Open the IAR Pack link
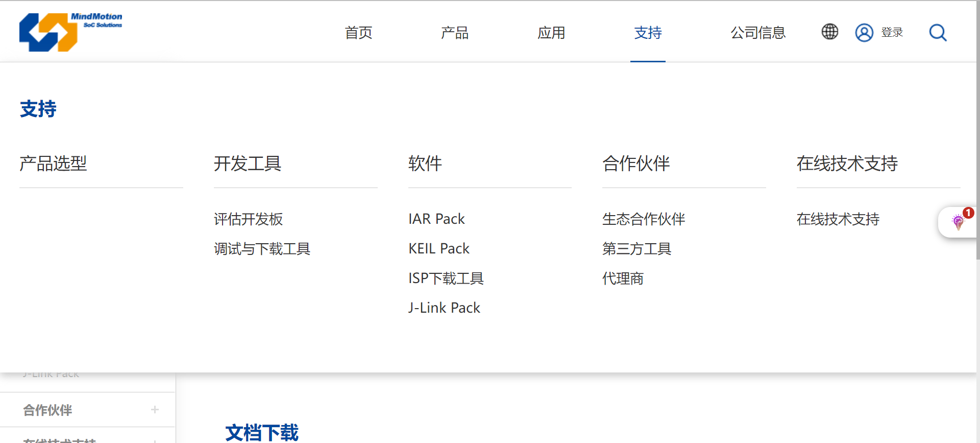This screenshot has height=443, width=980. pyautogui.click(x=436, y=219)
